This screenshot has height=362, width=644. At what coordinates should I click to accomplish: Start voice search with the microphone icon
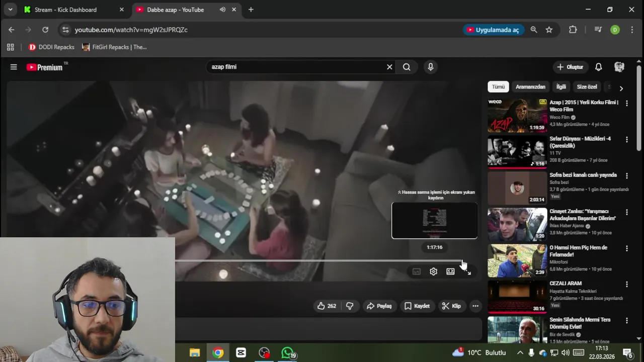click(430, 67)
